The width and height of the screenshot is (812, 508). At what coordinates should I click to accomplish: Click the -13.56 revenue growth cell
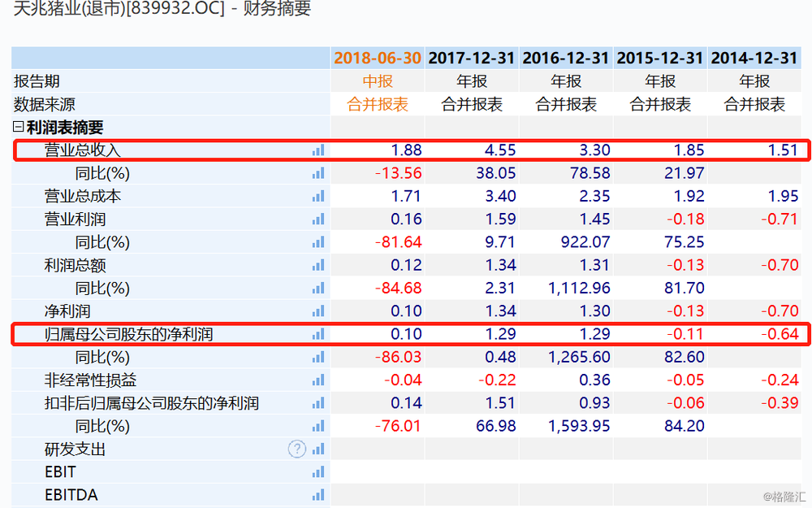tap(398, 173)
